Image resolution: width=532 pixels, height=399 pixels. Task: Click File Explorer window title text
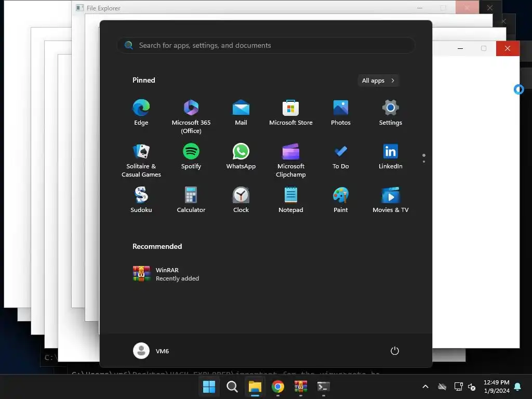[103, 8]
